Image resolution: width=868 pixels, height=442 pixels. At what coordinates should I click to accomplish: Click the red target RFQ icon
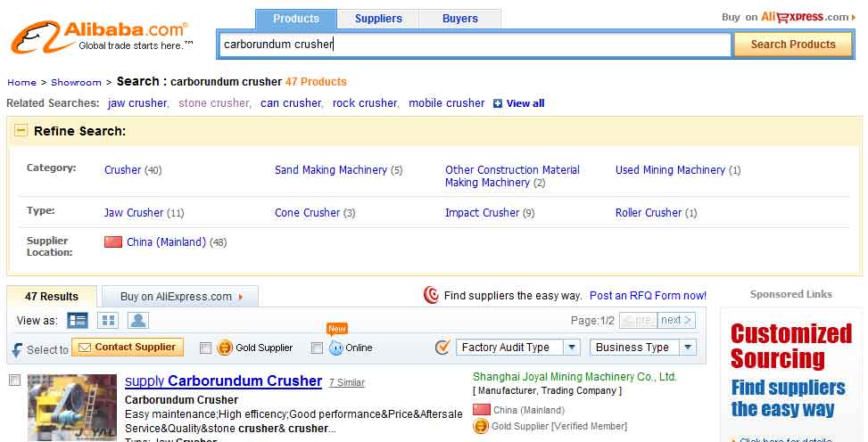click(x=432, y=295)
